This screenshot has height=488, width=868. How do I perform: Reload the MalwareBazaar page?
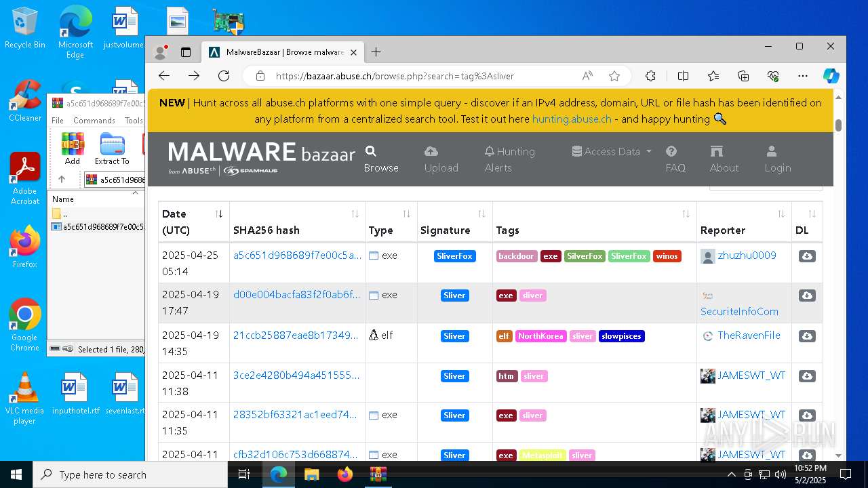[224, 76]
